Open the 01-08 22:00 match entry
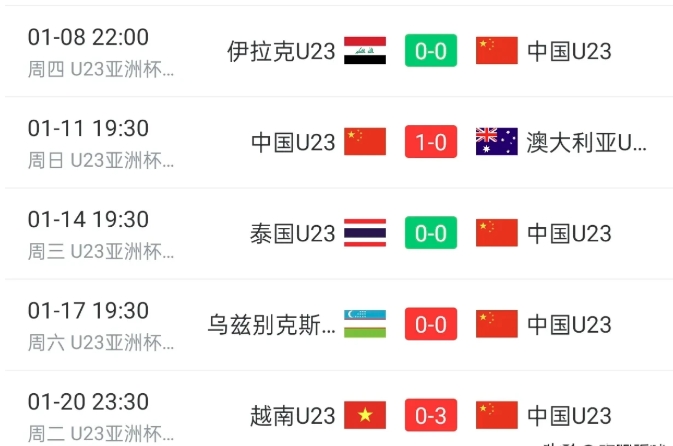 [88, 38]
